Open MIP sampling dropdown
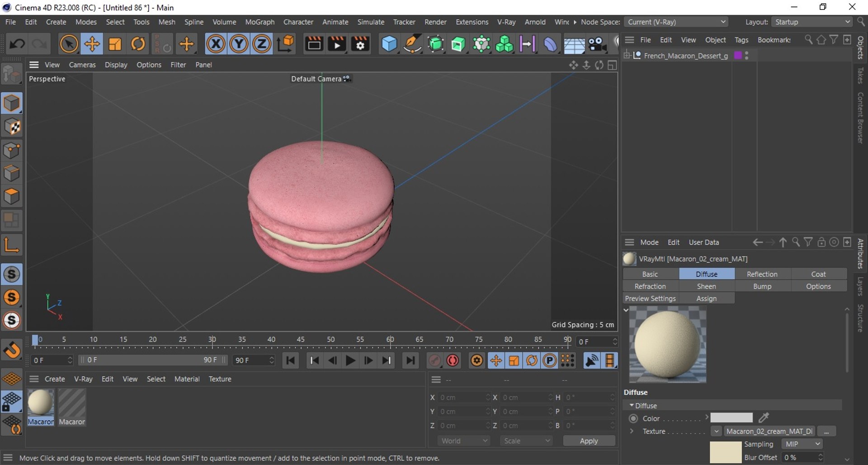This screenshot has width=868, height=465. coord(802,444)
